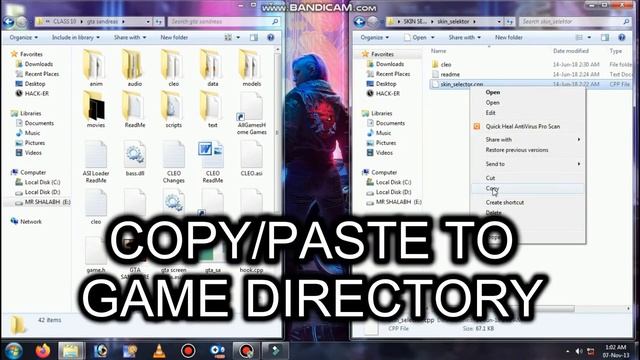
Task: Click back button in right Explorer window
Action: pos(360,22)
